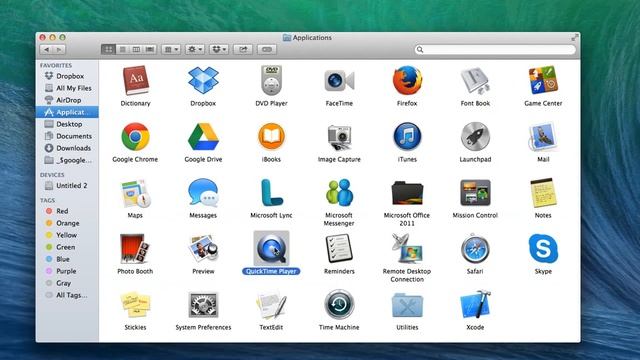
Task: Select the Remote Desktop Connection icon
Action: 407,249
